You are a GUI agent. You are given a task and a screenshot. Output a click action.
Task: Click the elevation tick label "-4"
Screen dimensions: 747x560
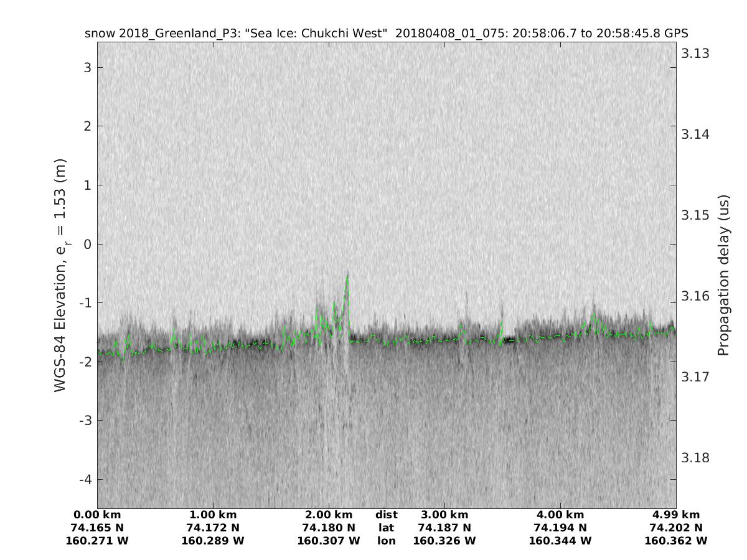(85, 480)
